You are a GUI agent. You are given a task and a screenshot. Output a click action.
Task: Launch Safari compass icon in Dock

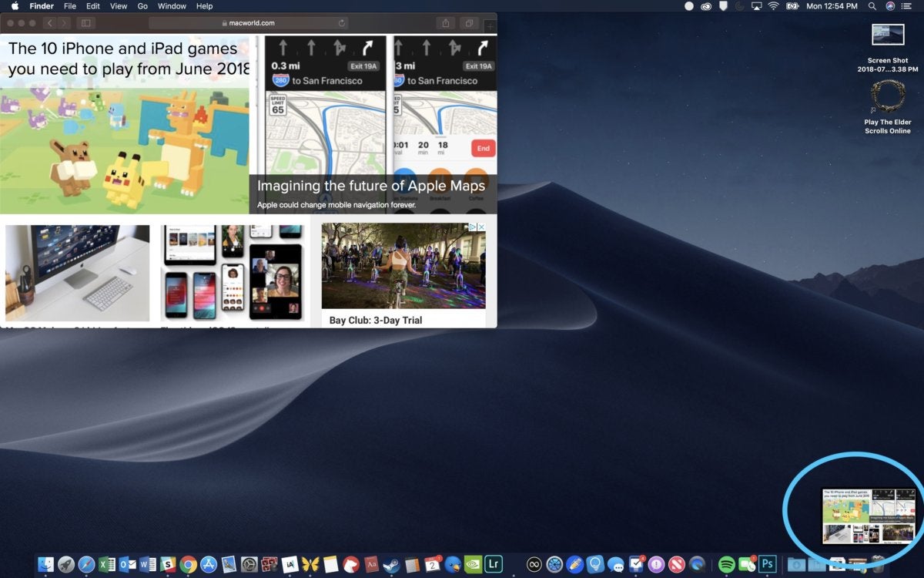(86, 565)
